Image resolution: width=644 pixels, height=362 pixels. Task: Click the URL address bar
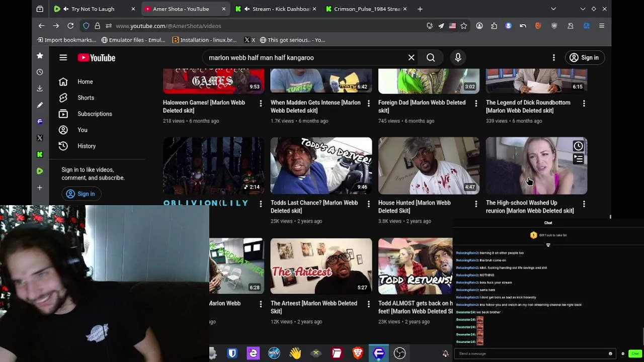[262, 26]
